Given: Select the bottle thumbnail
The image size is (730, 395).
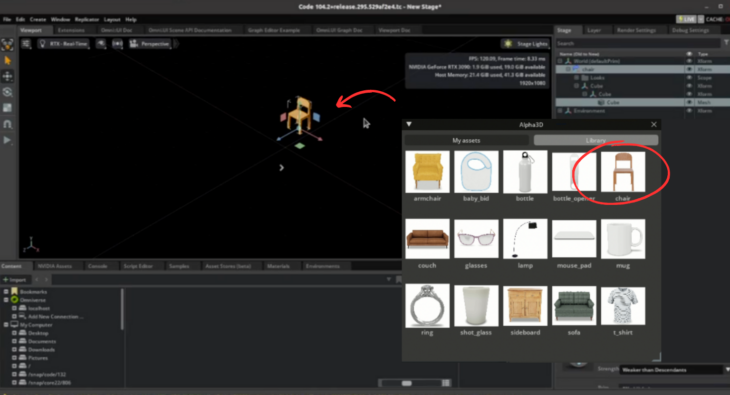Looking at the screenshot, I should point(525,171).
